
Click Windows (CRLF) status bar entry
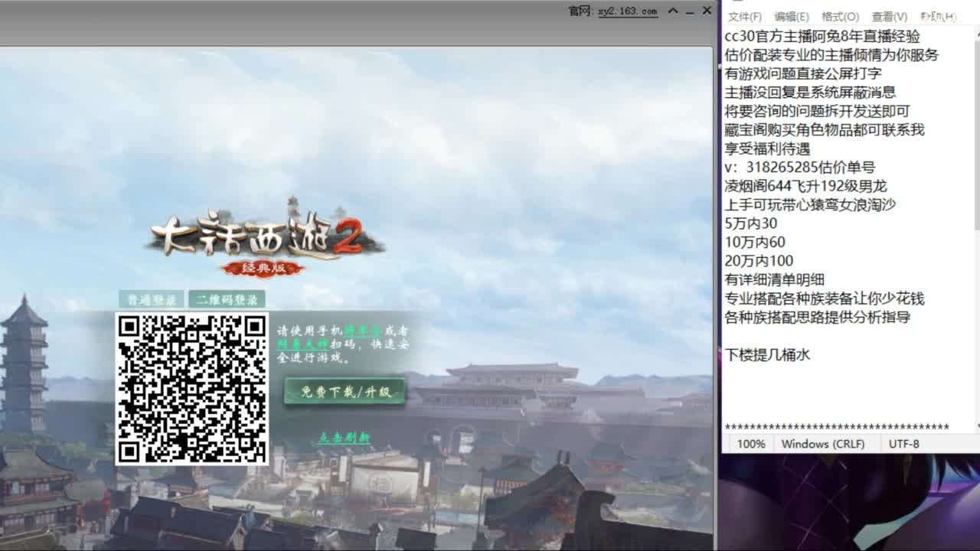[822, 444]
